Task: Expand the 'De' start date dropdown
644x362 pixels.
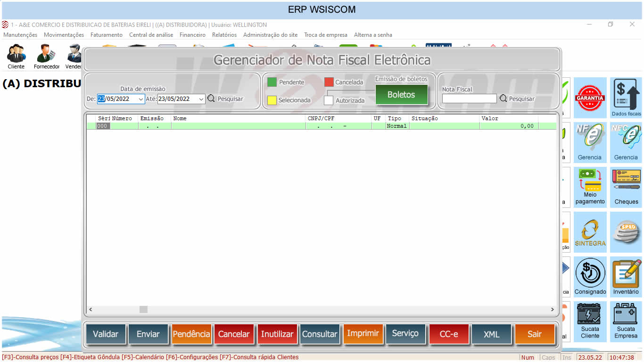Action: coord(140,99)
